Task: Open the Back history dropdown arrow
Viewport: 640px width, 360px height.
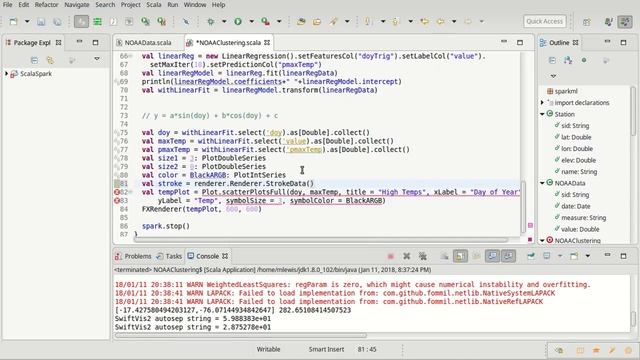Action: click(454, 22)
